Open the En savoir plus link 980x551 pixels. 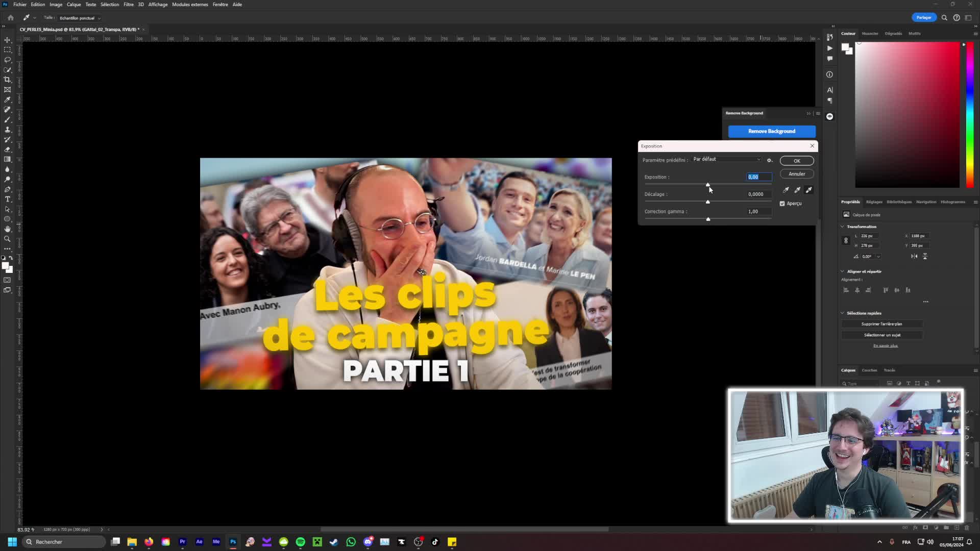point(885,346)
